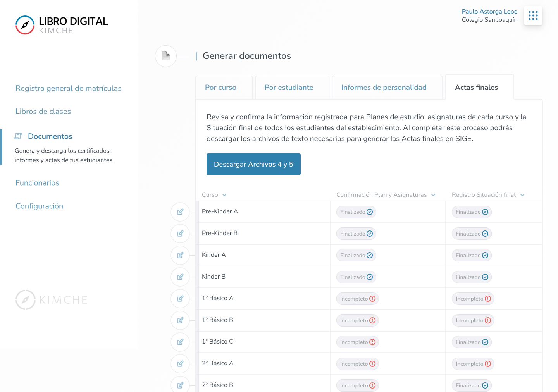Click Kinder B plan Finalizado badge
The image size is (558, 392).
[356, 277]
